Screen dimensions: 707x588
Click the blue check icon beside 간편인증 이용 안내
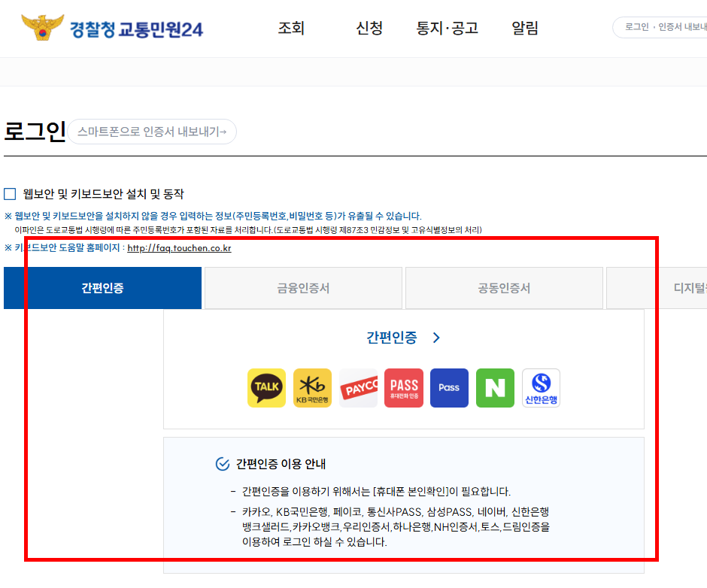[x=221, y=463]
